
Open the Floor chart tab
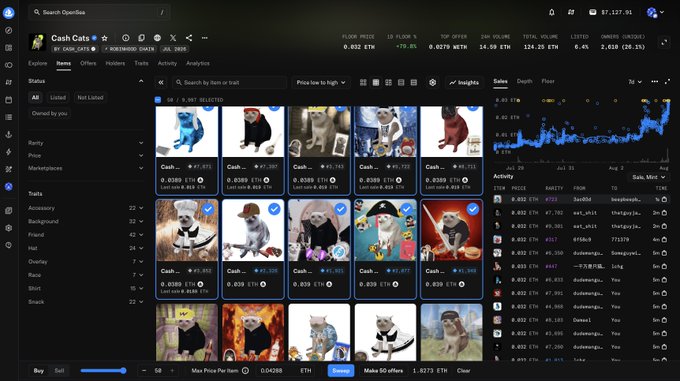point(548,81)
